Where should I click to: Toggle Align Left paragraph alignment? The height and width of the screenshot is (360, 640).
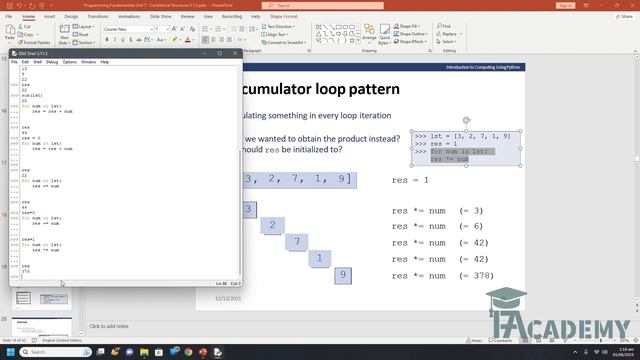point(205,40)
